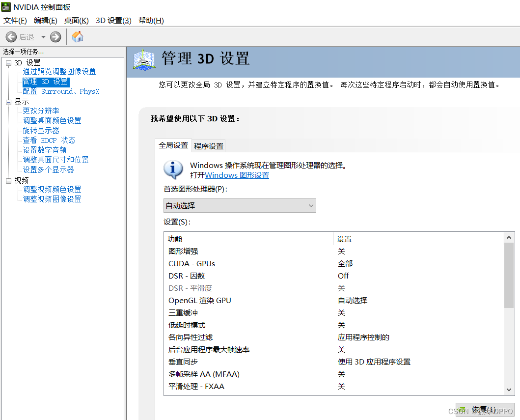Select the 三重缓冲 setting row

[333, 313]
